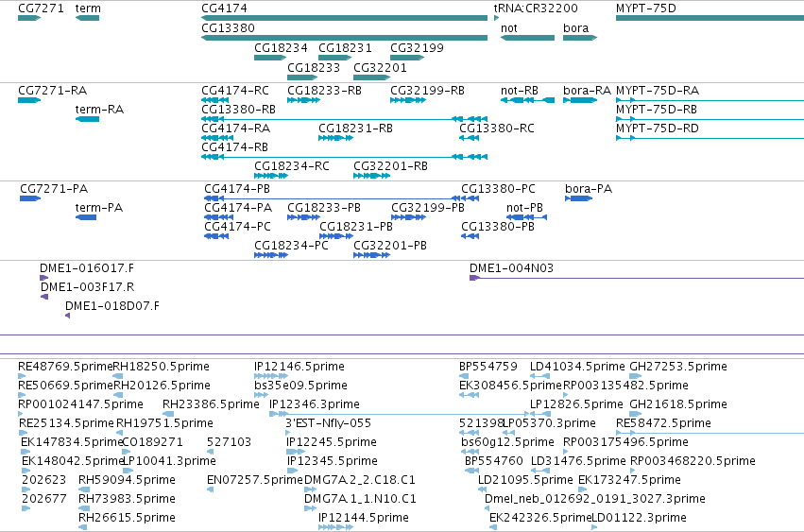This screenshot has width=804, height=532.
Task: Click the teal MYPT-75D gene bar
Action: pos(710,18)
